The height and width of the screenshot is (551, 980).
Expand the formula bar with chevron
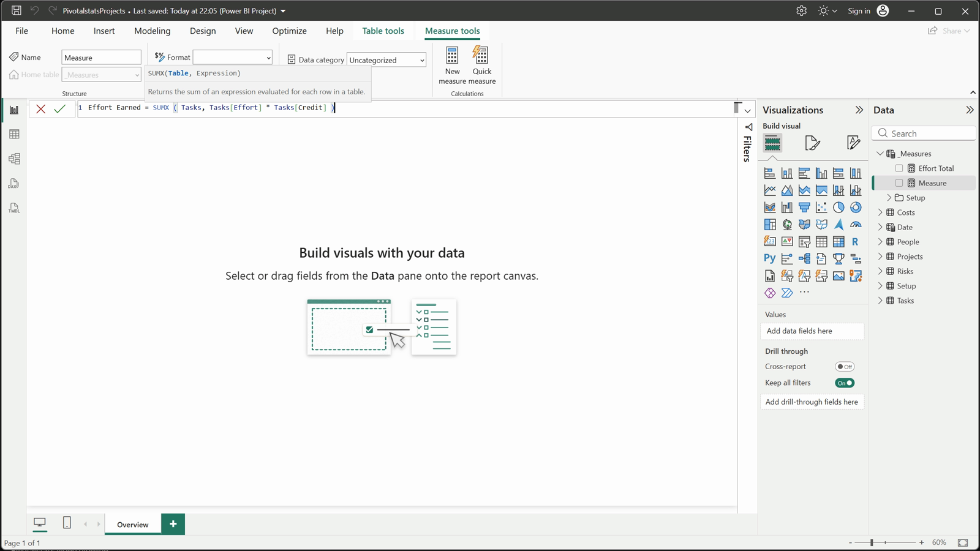click(x=748, y=111)
